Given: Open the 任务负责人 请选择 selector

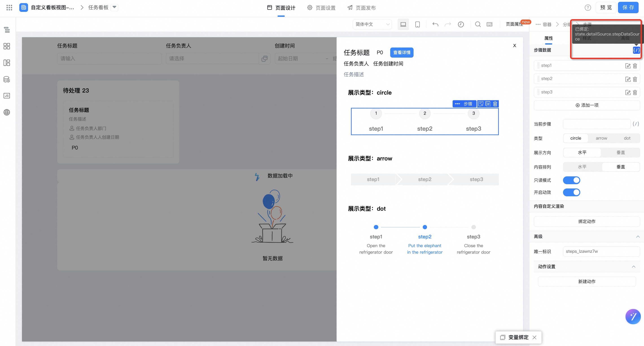Looking at the screenshot, I should click(x=218, y=58).
